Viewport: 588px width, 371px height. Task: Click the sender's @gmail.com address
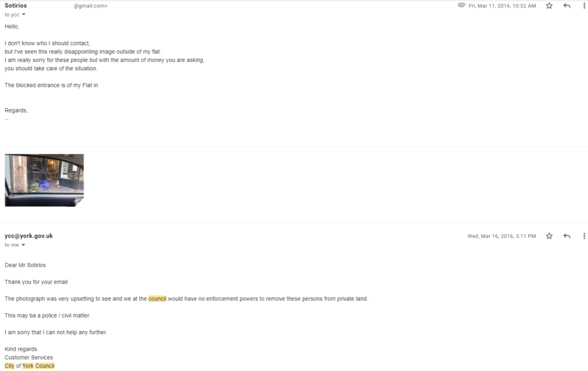point(90,6)
